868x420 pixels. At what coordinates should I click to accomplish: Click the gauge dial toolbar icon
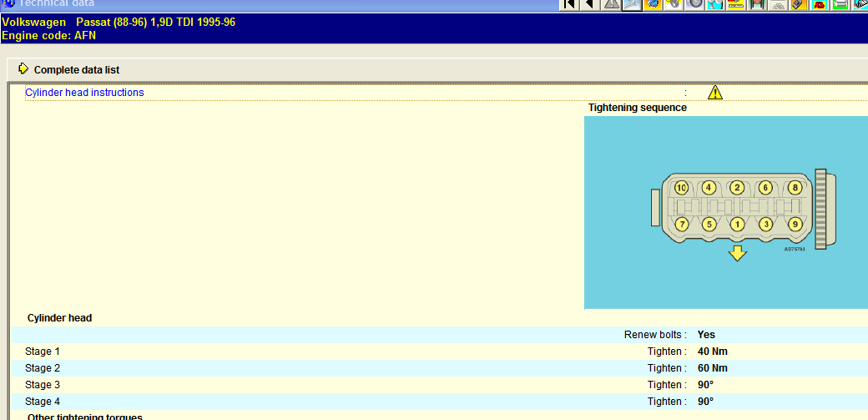778,4
